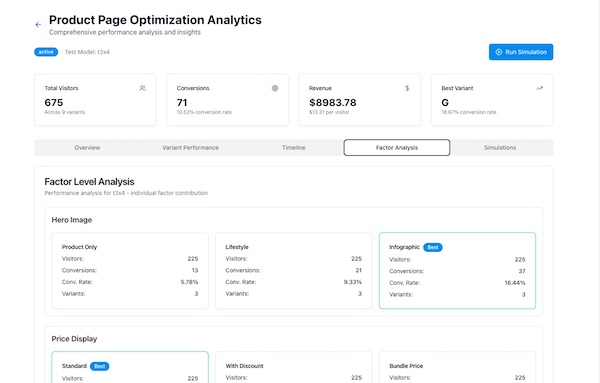Click the back arrow icon
Viewport: 600px width, 383px height.
[x=38, y=24]
